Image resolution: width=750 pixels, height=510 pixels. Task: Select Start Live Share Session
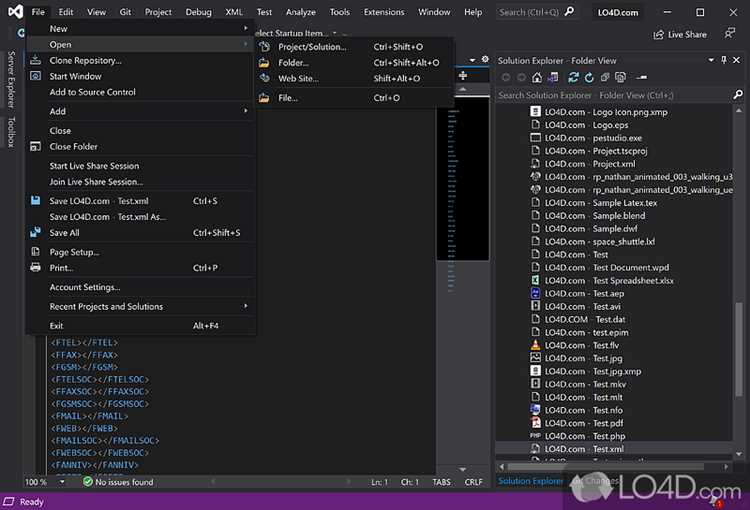(141, 166)
